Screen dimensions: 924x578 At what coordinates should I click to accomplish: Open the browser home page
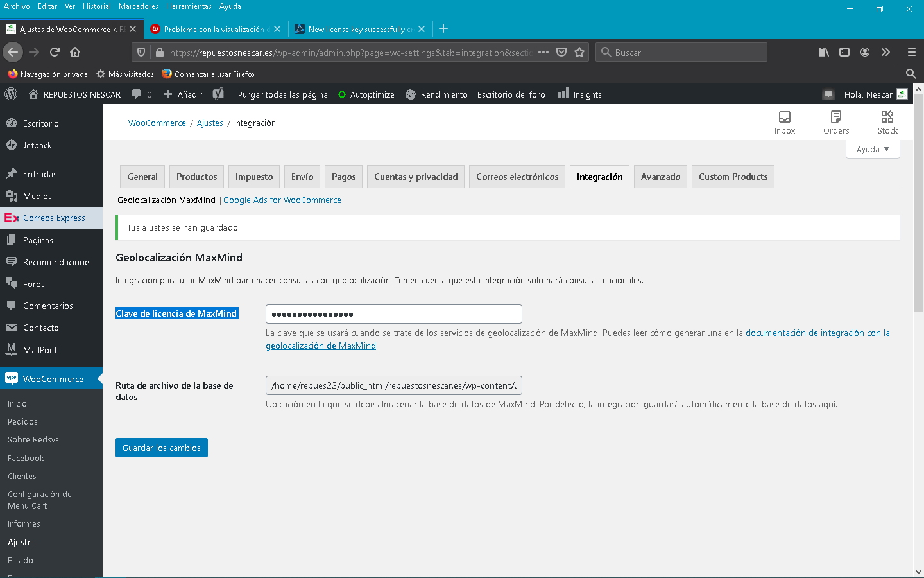coord(75,52)
